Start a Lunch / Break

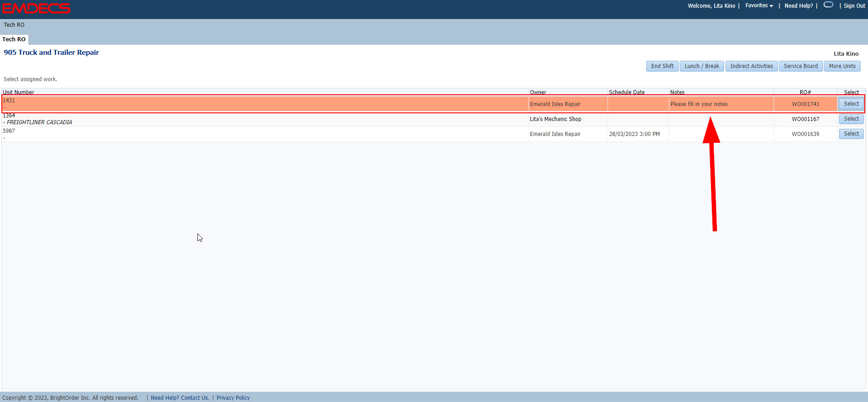(x=701, y=66)
